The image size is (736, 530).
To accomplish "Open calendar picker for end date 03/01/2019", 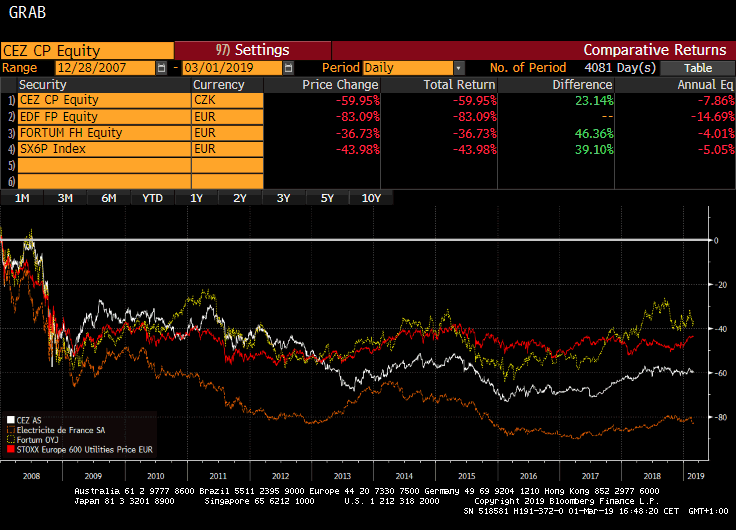I will click(x=288, y=68).
